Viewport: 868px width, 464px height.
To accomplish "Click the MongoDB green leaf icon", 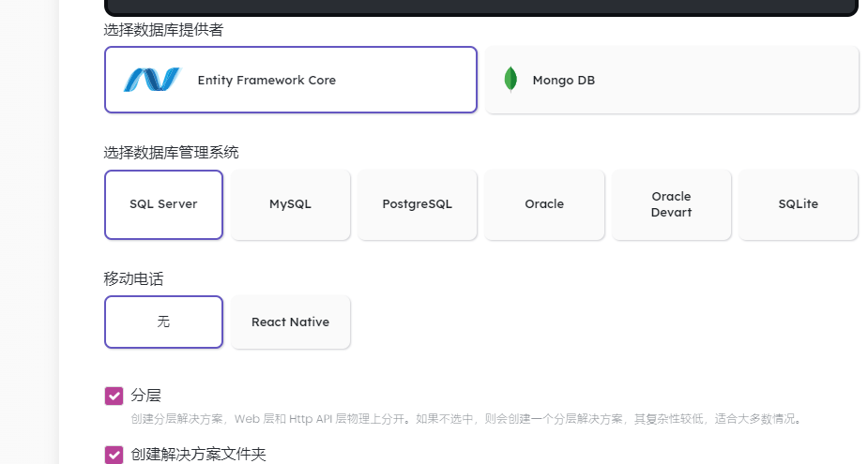I will tap(510, 79).
